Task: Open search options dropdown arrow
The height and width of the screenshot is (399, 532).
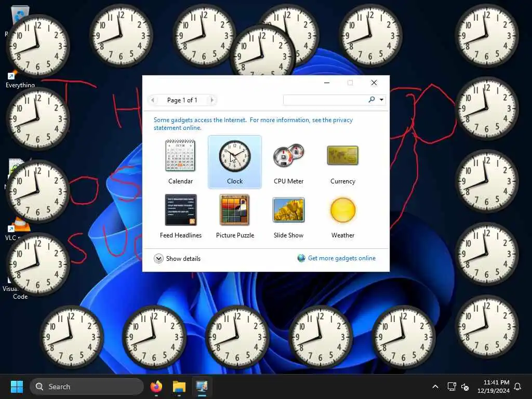Action: (381, 100)
